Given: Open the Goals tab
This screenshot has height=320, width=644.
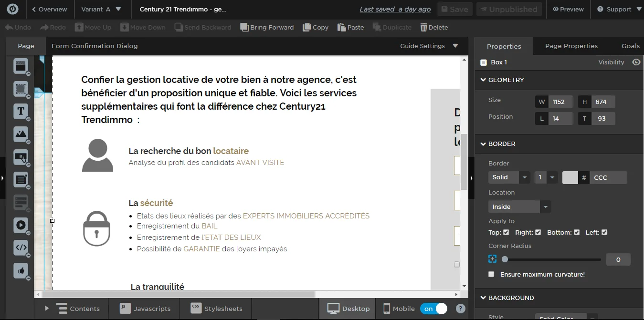Looking at the screenshot, I should 630,46.
